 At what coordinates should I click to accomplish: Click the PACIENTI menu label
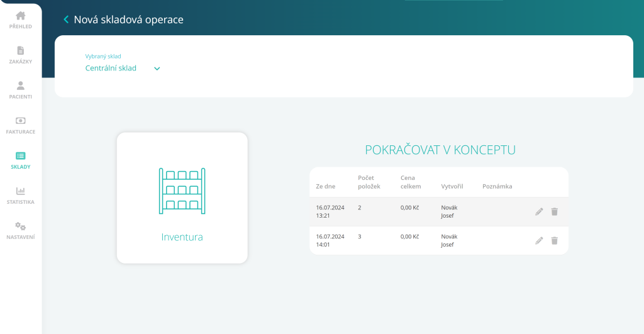pyautogui.click(x=21, y=96)
